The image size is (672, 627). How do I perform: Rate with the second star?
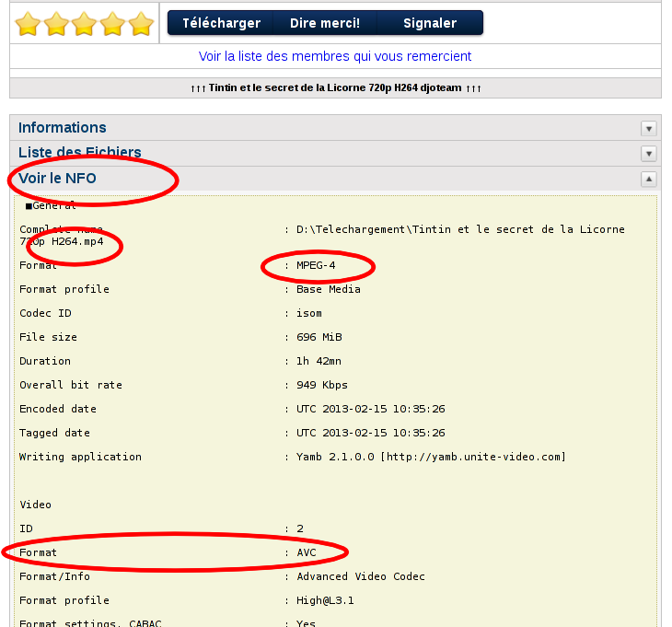(56, 24)
